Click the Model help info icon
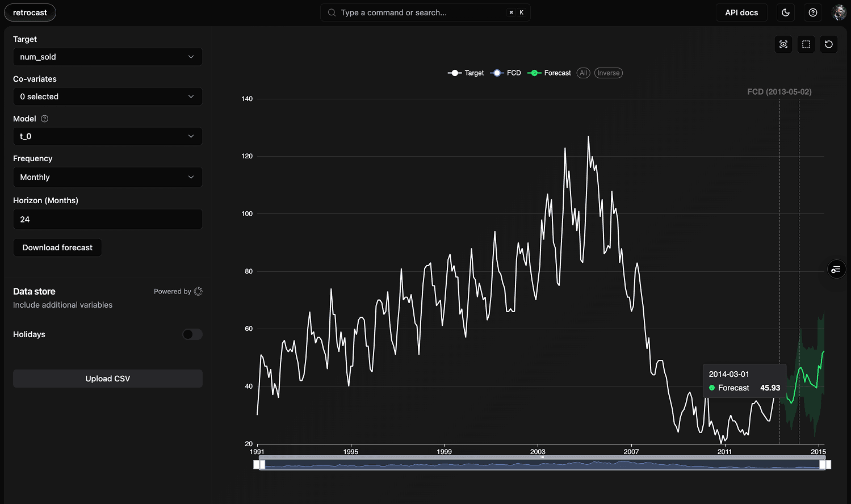Viewport: 851px width, 504px height. 45,119
